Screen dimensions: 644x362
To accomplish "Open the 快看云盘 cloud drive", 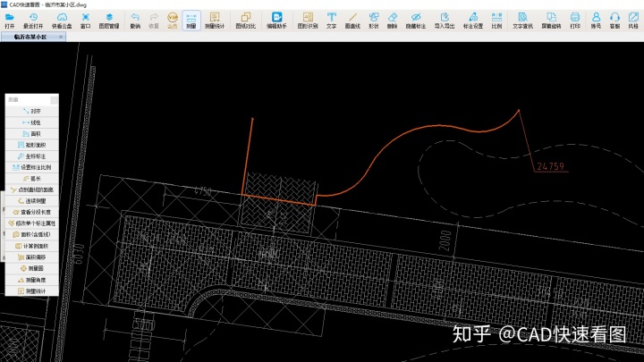I will coord(62,20).
